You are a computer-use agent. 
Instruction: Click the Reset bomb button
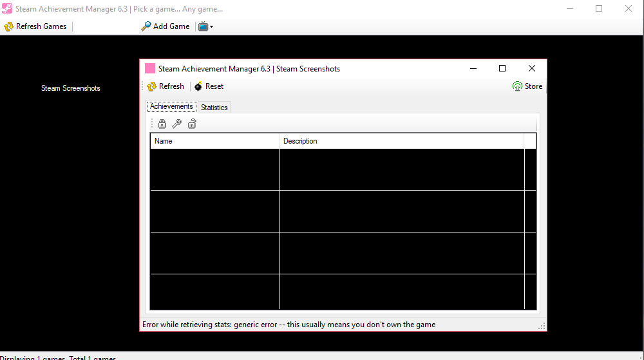tap(209, 86)
